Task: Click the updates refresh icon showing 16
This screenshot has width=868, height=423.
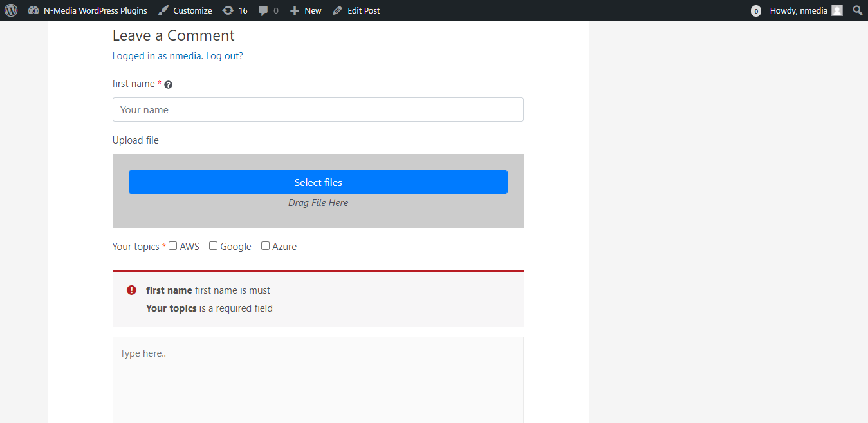Action: 228,10
